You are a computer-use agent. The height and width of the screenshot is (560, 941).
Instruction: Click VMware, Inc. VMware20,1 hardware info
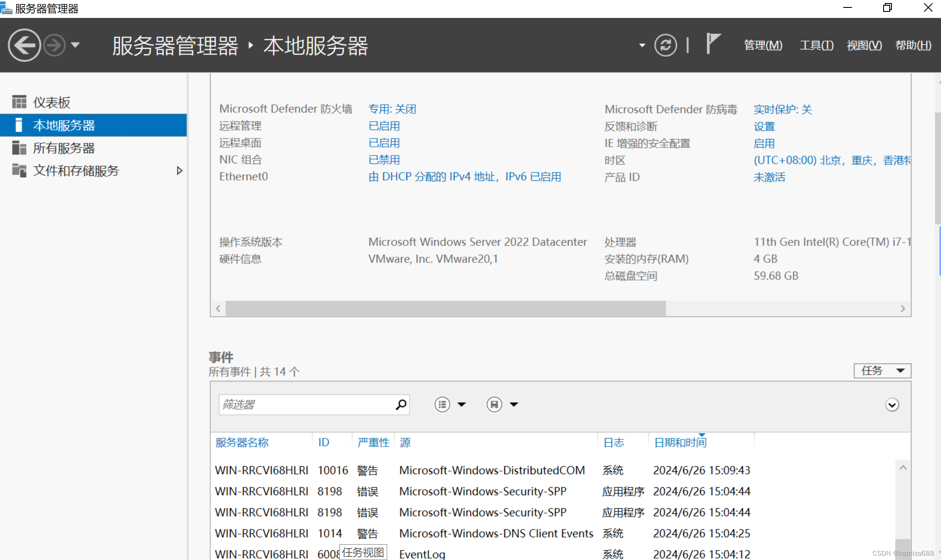pyautogui.click(x=433, y=259)
